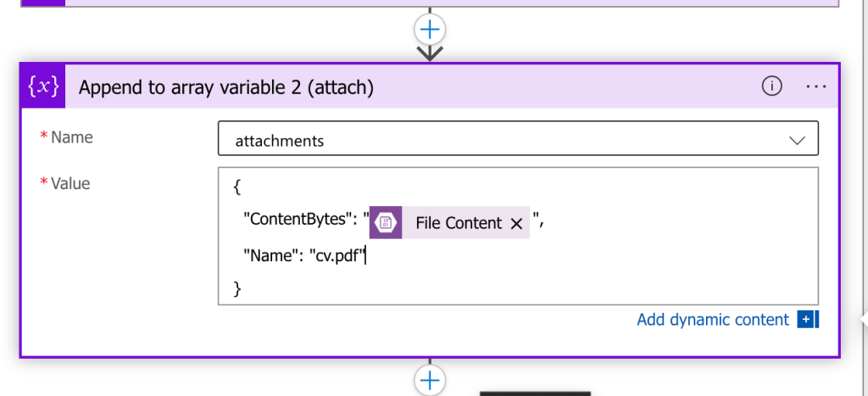868x396 pixels.
Task: Click the purple {x} variable icon
Action: (x=43, y=86)
